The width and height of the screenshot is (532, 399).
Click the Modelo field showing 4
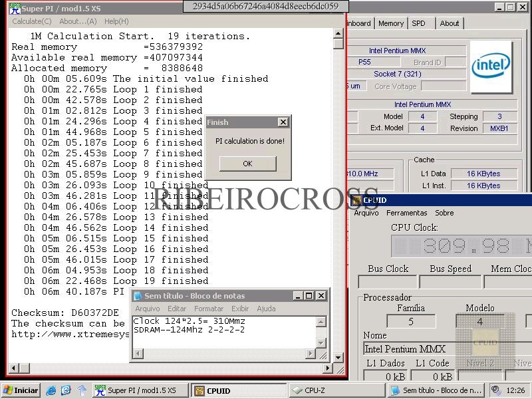(479, 321)
